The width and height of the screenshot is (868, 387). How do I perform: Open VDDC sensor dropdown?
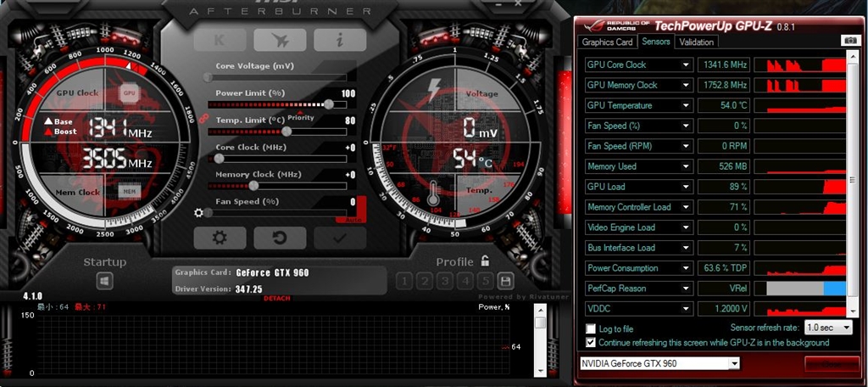686,309
